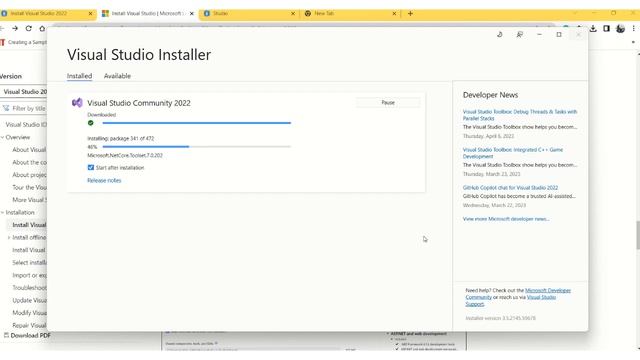Open Select install docs sidebar item

(x=29, y=262)
